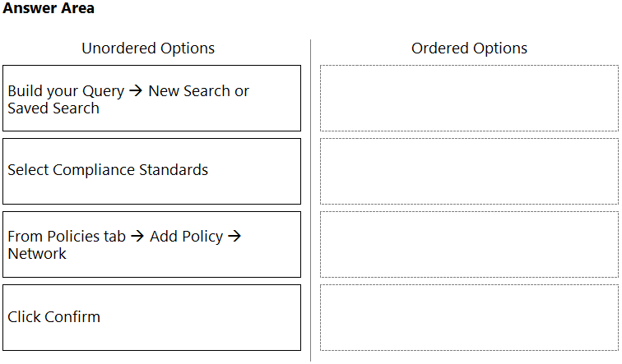Click the 'Compliance Standards' words
The image size is (622, 364).
(x=130, y=170)
